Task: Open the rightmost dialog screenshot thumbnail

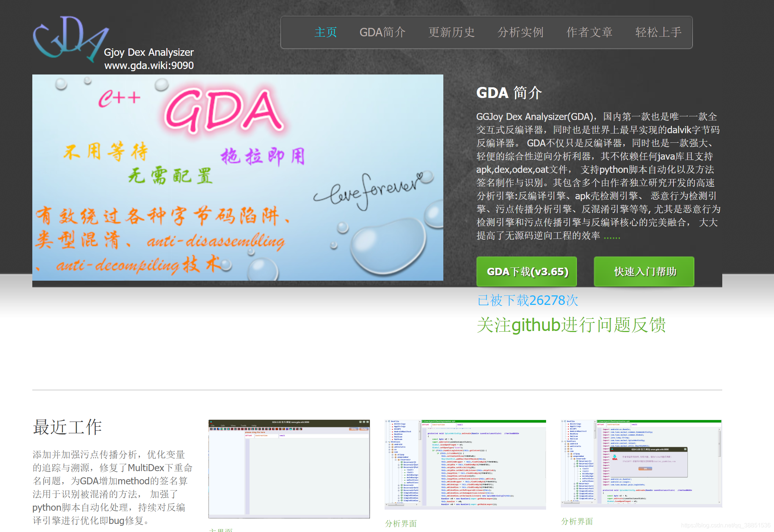Action: click(642, 463)
